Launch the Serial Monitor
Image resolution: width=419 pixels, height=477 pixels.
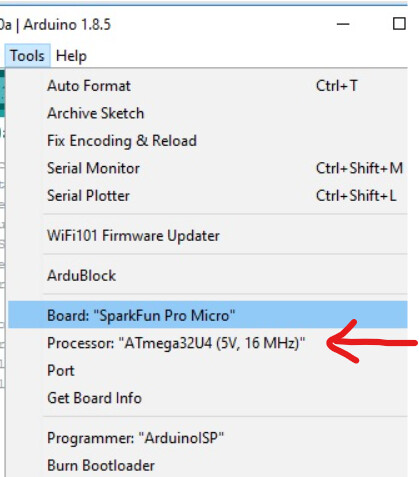pyautogui.click(x=207, y=168)
